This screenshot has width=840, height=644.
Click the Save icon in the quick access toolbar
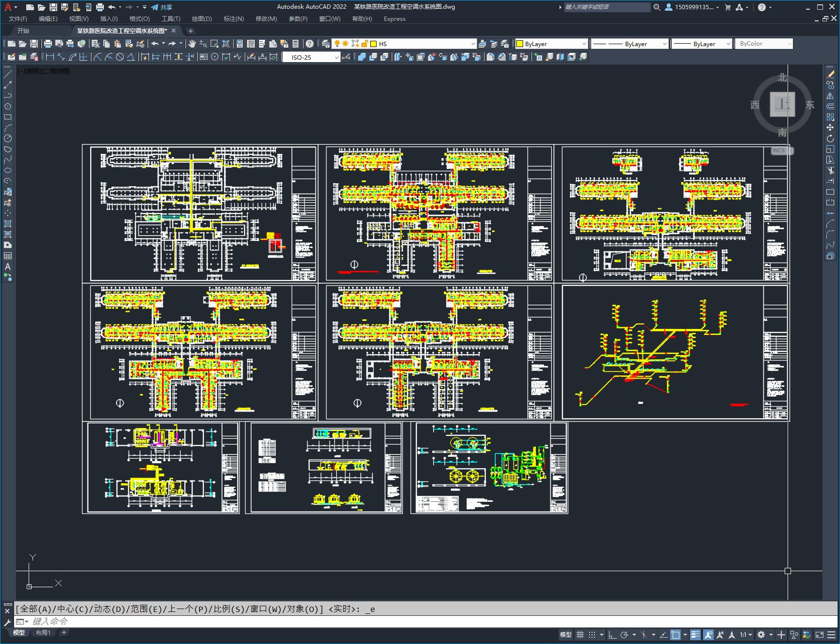pos(53,7)
